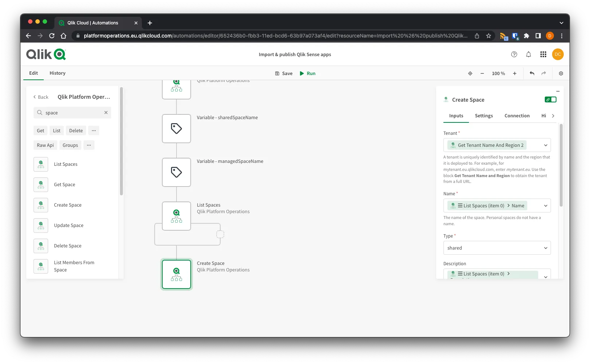This screenshot has width=590, height=364.
Task: Open the Connection tab in Create Space panel
Action: pyautogui.click(x=517, y=116)
